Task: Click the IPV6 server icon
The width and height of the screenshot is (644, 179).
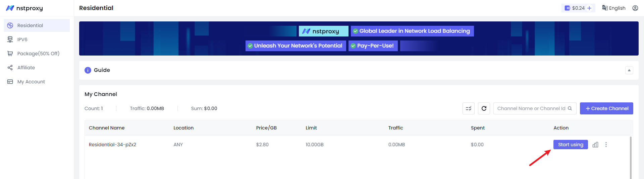Action: (x=10, y=39)
